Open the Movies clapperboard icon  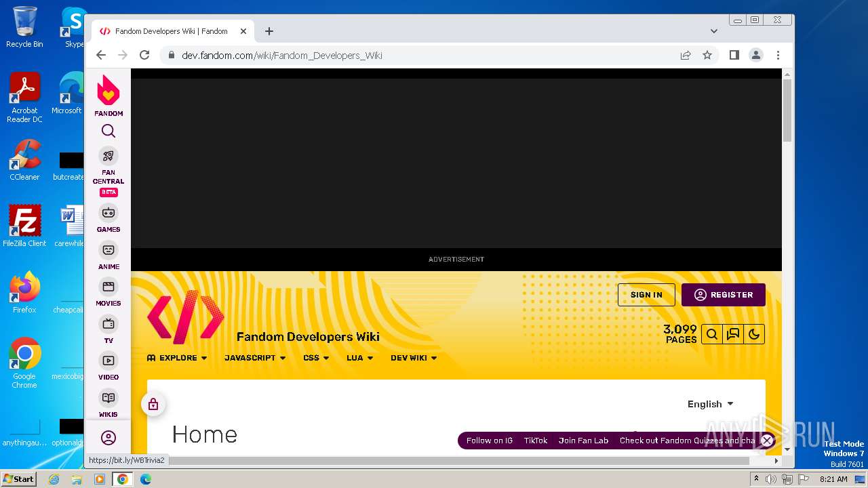(108, 287)
